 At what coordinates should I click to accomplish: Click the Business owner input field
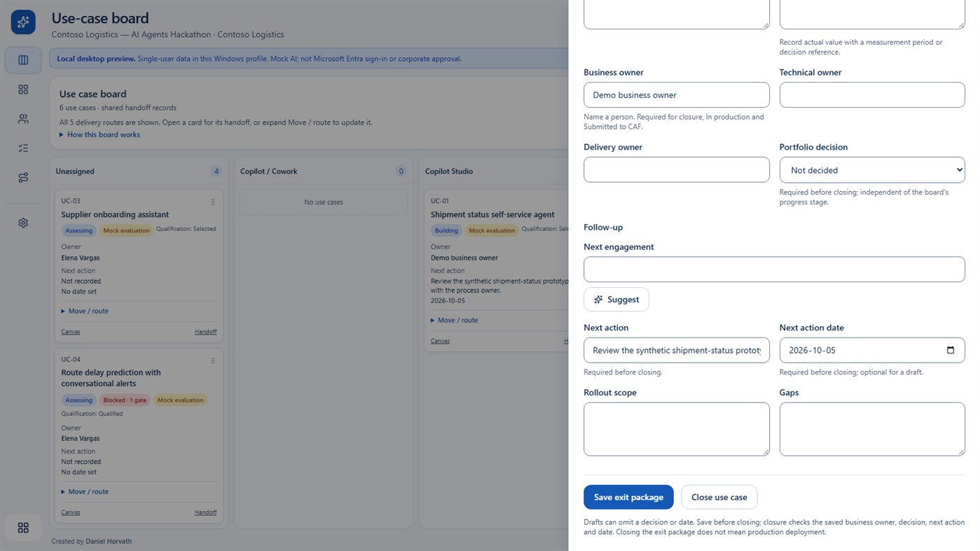[x=677, y=95]
